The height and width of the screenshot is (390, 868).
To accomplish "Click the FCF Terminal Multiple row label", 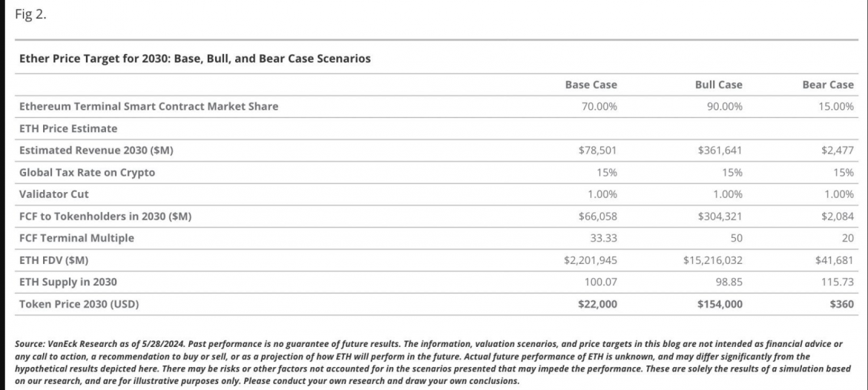I will 77,239.
